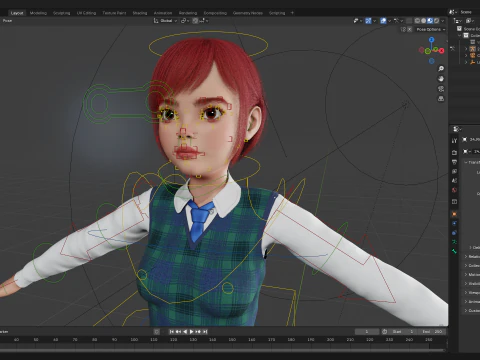Expand the Pose Options dropdown

click(431, 29)
